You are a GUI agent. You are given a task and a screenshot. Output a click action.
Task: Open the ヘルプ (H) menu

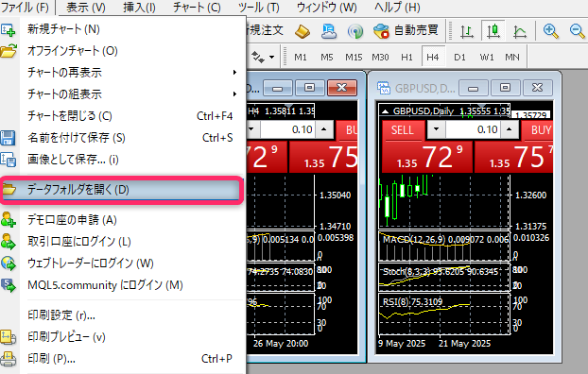(397, 8)
